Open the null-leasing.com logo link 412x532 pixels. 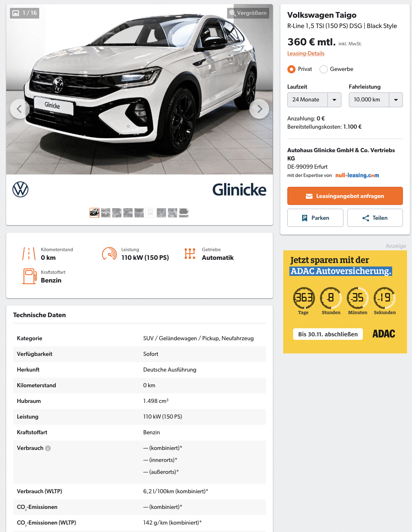pyautogui.click(x=357, y=175)
